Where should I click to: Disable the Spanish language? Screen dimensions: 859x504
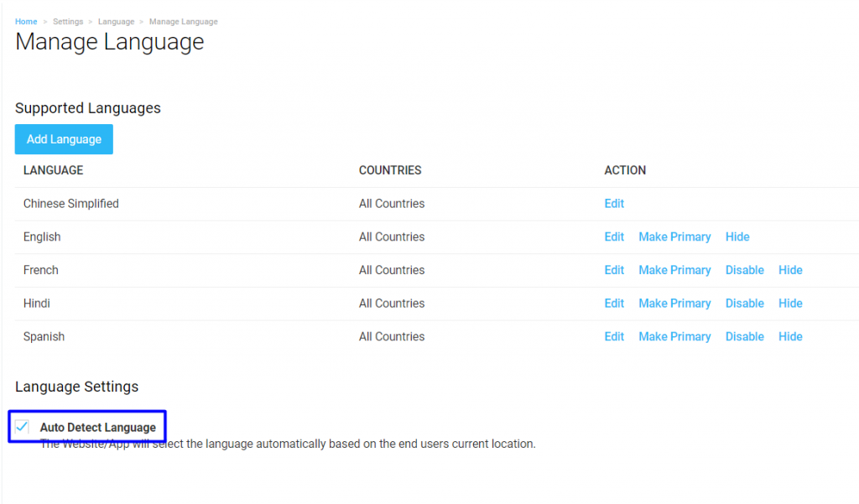coord(744,335)
